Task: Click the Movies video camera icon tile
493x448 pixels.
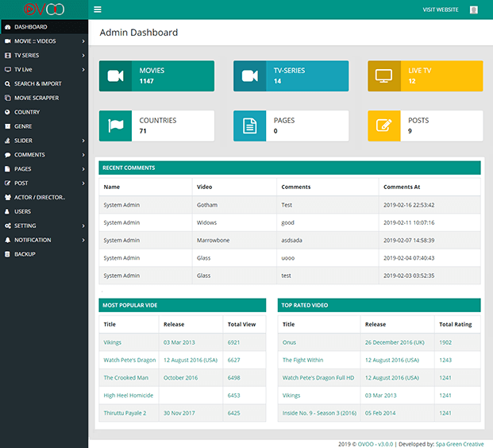Action: 115,76
